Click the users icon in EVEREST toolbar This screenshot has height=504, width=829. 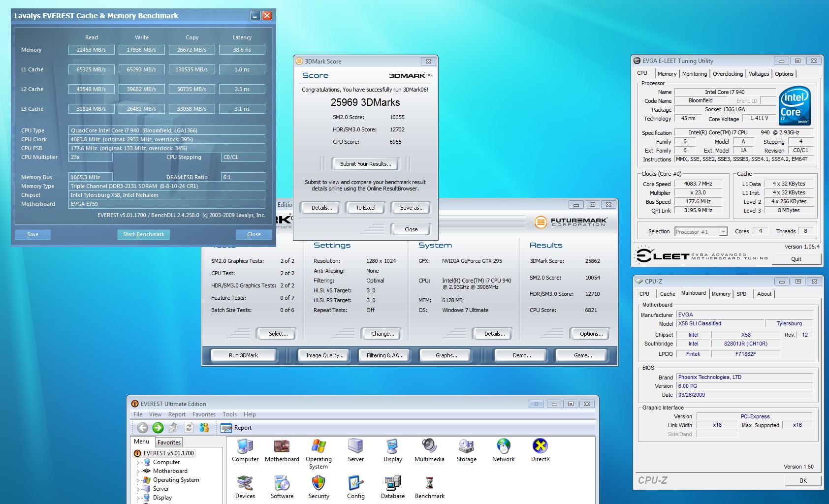(x=204, y=428)
